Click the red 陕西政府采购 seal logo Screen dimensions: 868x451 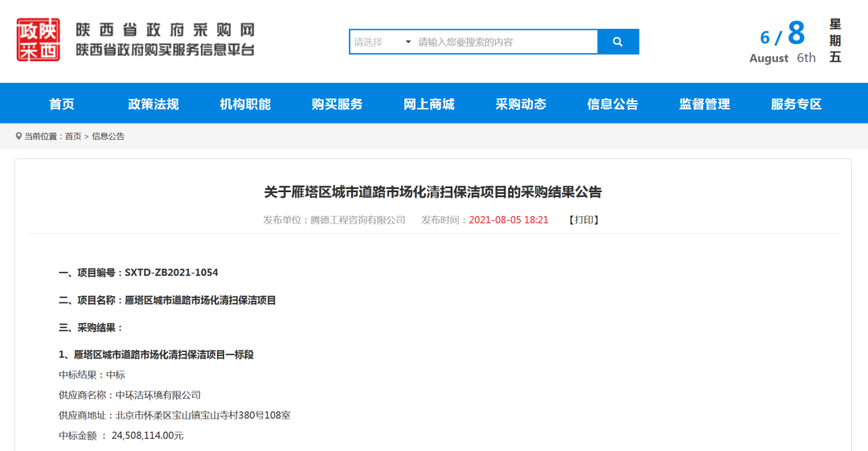point(39,40)
